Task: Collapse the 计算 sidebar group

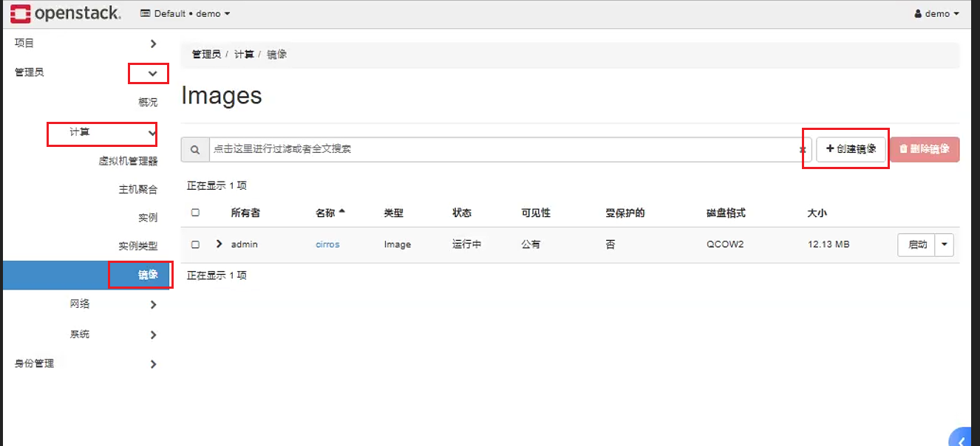Action: pyautogui.click(x=152, y=133)
